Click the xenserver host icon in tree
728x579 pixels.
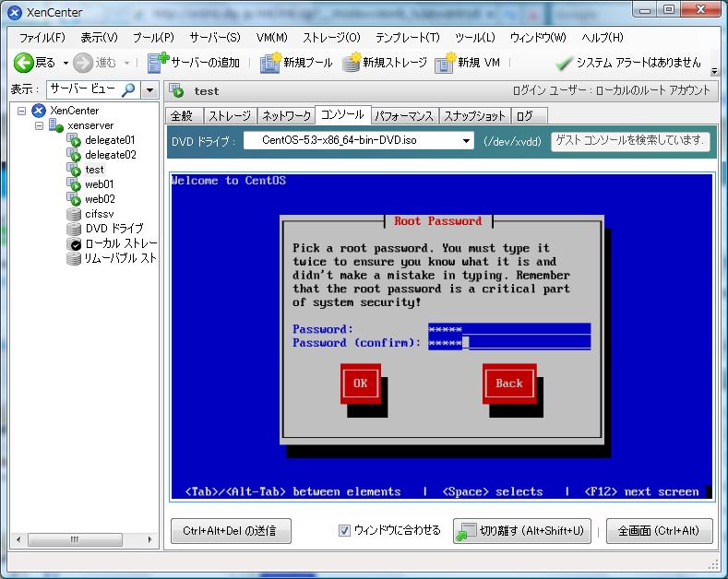click(56, 125)
